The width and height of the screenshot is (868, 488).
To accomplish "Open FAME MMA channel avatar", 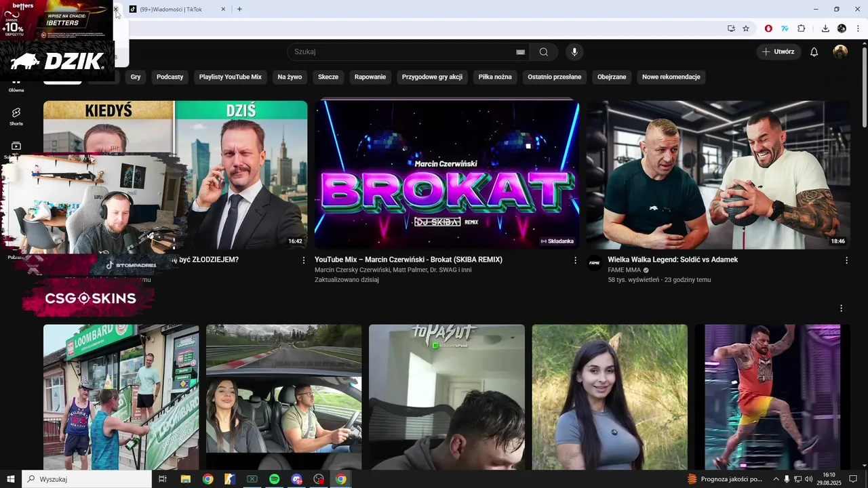I will coord(595,264).
